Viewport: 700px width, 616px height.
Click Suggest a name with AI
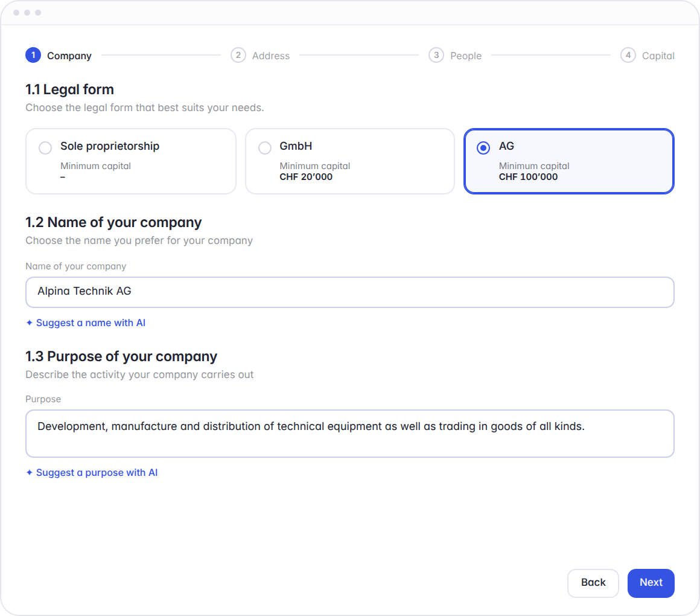(x=86, y=322)
